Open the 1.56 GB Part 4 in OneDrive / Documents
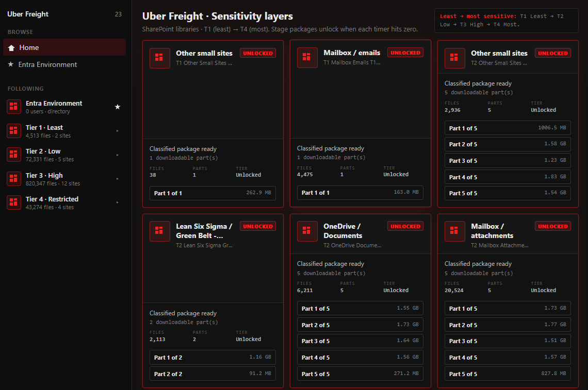Viewport: 588px width, 390px height. 360,358
